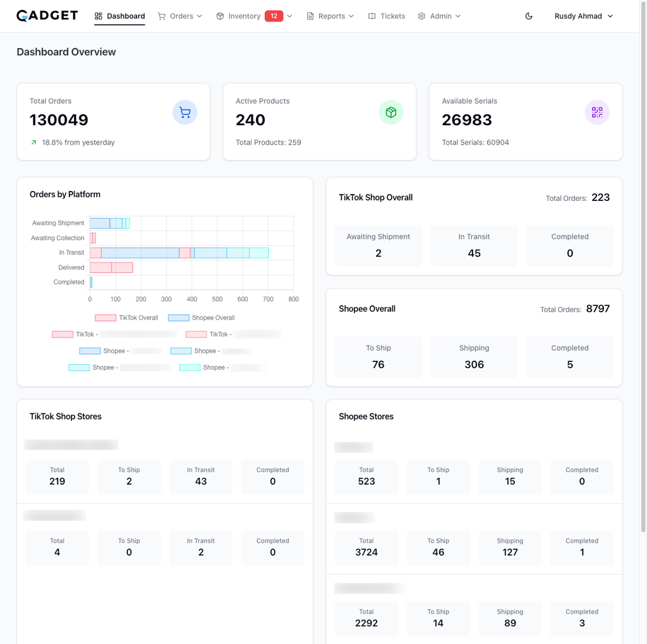The height and width of the screenshot is (644, 647).
Task: Click the Orders cart icon in navbar
Action: click(x=162, y=16)
